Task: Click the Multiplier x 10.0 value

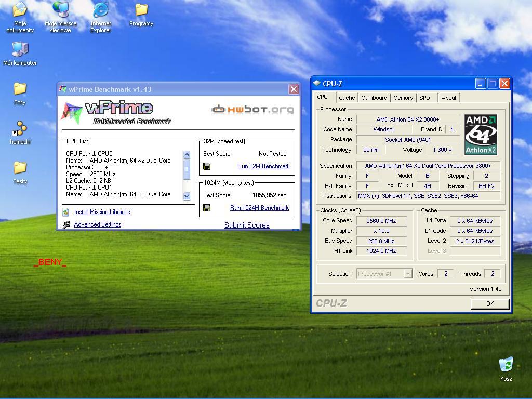Action: 381,231
